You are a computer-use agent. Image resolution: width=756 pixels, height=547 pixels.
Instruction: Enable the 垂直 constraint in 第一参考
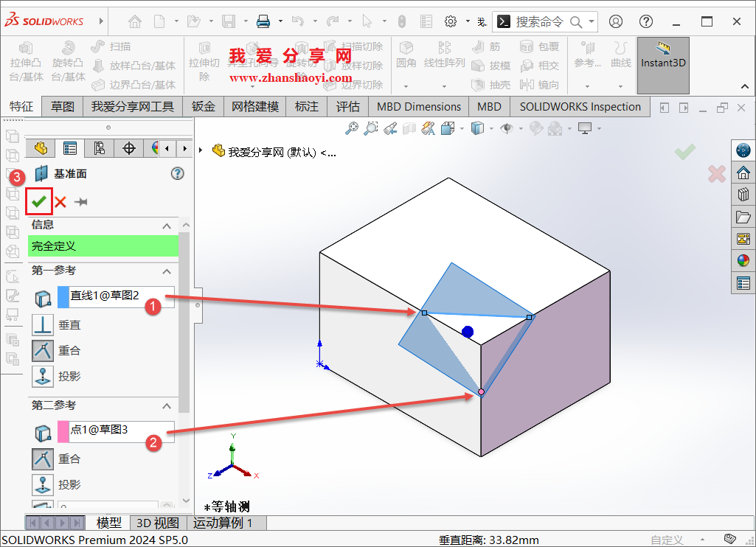[43, 324]
